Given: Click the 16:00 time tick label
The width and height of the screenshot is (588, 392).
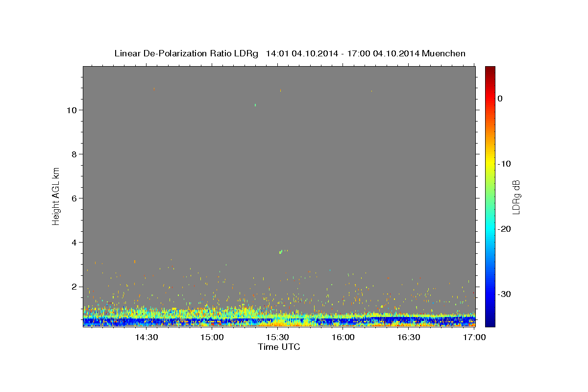Looking at the screenshot, I should (343, 337).
